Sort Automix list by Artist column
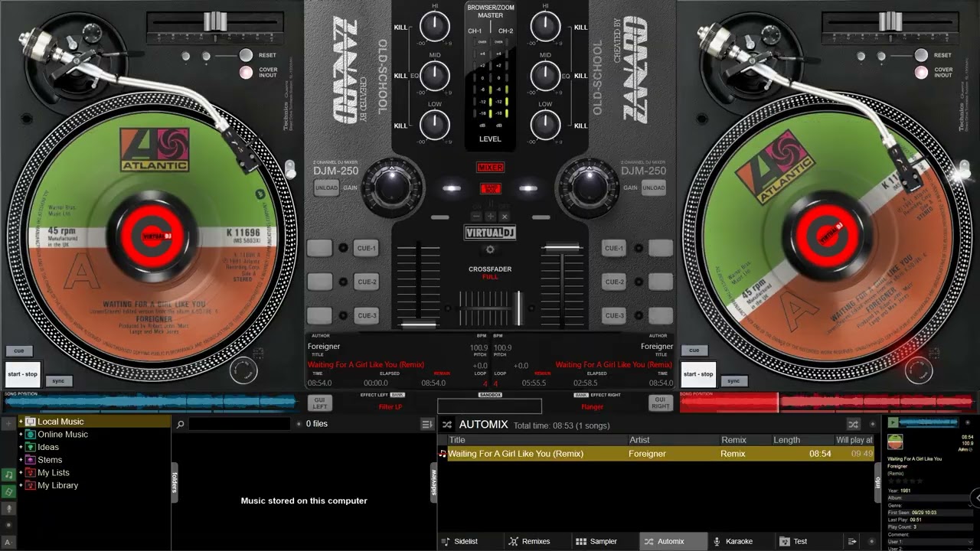The height and width of the screenshot is (551, 980). point(672,440)
